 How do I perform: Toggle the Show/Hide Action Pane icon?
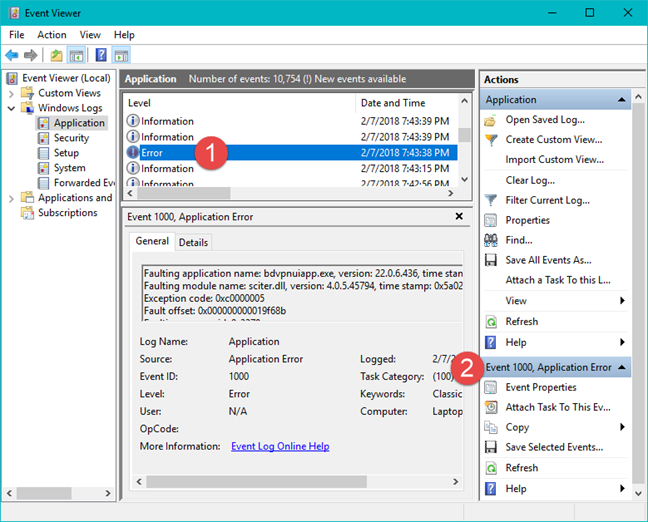click(121, 55)
